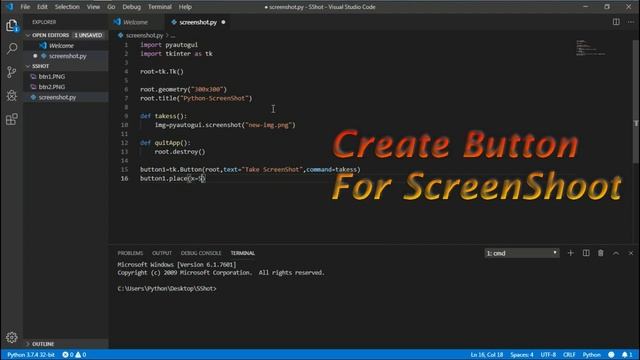640x360 pixels.
Task: Click the unsaved dot on screenshot.py tab
Action: (223, 22)
